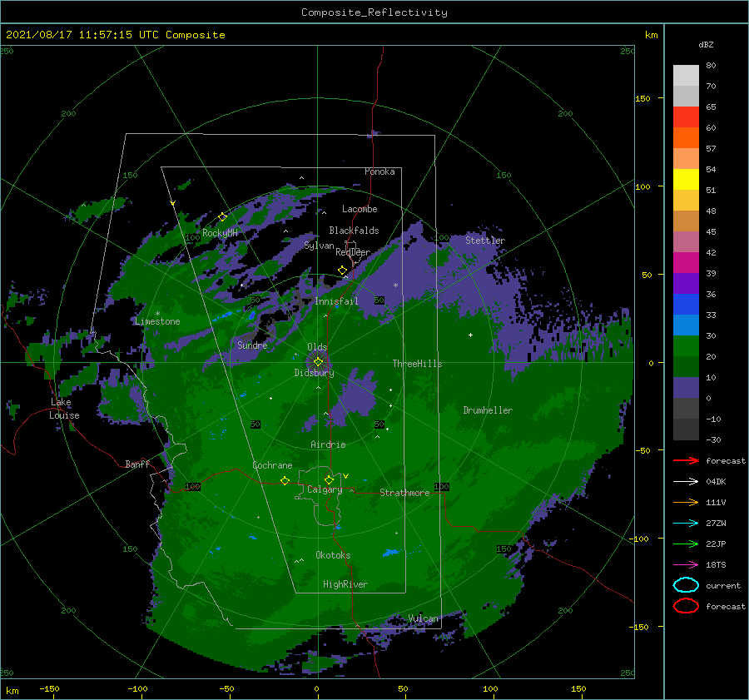Click the Okotoks town label
This screenshot has width=749, height=700.
pos(333,555)
